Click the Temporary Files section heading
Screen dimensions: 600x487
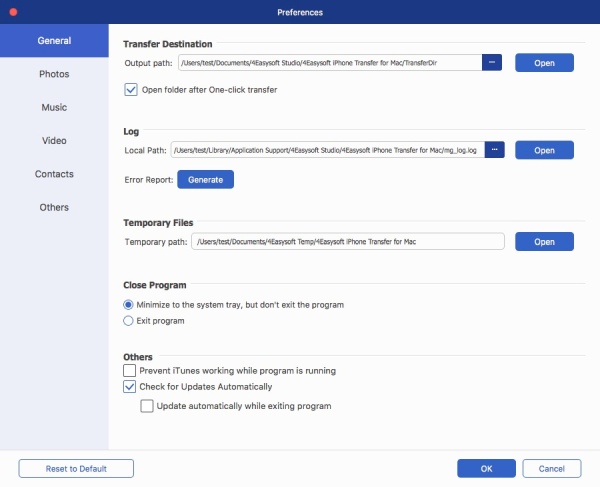click(158, 223)
